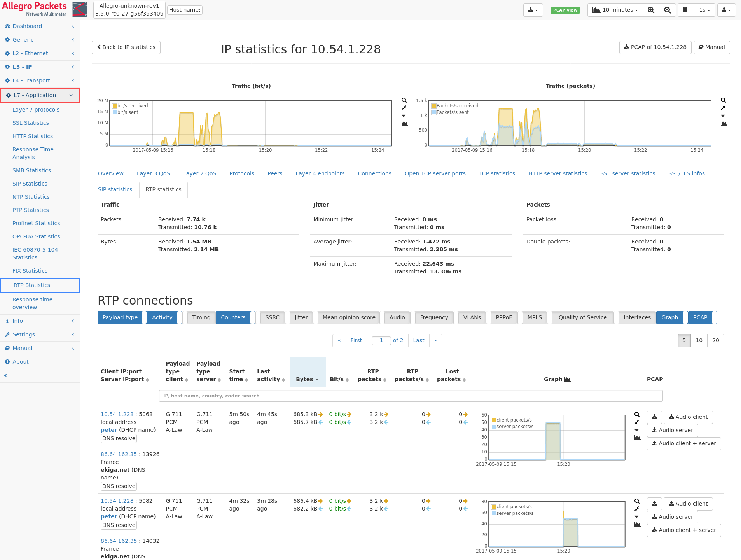Open the 10 minutes time range dropdown

point(615,10)
